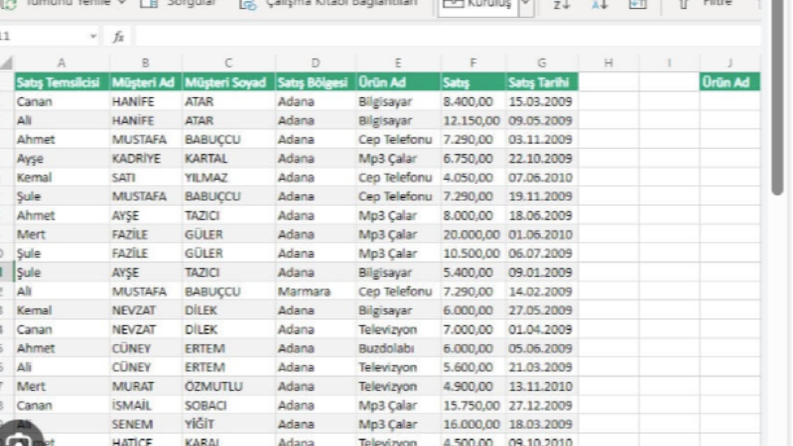Screen dimensions: 793x446
Task: Sort A to Z ascending icon
Action: pyautogui.click(x=599, y=4)
